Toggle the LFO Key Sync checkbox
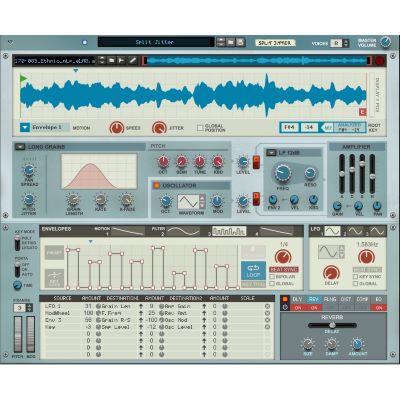This screenshot has height=400, width=400. click(x=355, y=277)
